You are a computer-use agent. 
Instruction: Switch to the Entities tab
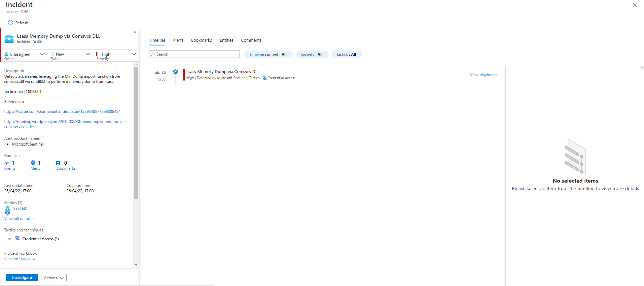pos(226,40)
